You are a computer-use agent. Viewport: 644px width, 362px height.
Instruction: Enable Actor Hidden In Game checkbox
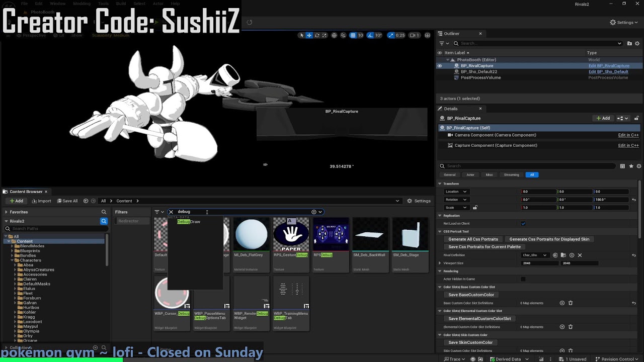(523, 279)
